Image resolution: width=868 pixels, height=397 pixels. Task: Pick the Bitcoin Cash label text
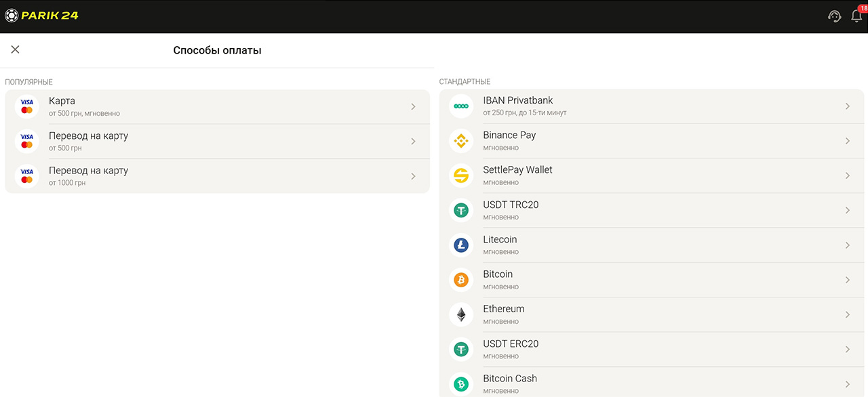click(510, 378)
